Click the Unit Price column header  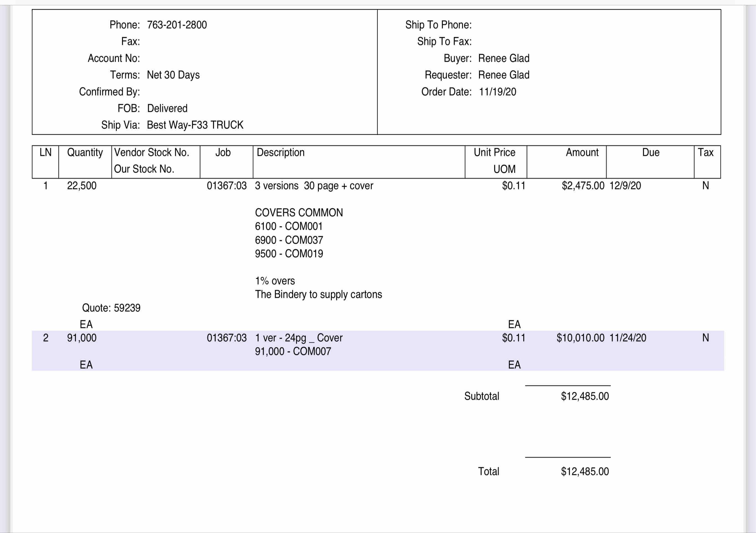tap(494, 152)
